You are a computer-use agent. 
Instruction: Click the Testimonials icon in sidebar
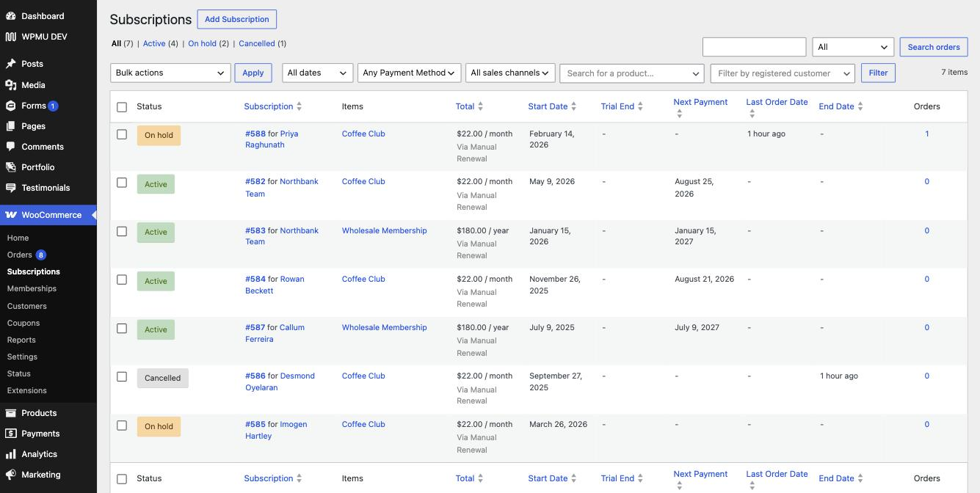[11, 188]
